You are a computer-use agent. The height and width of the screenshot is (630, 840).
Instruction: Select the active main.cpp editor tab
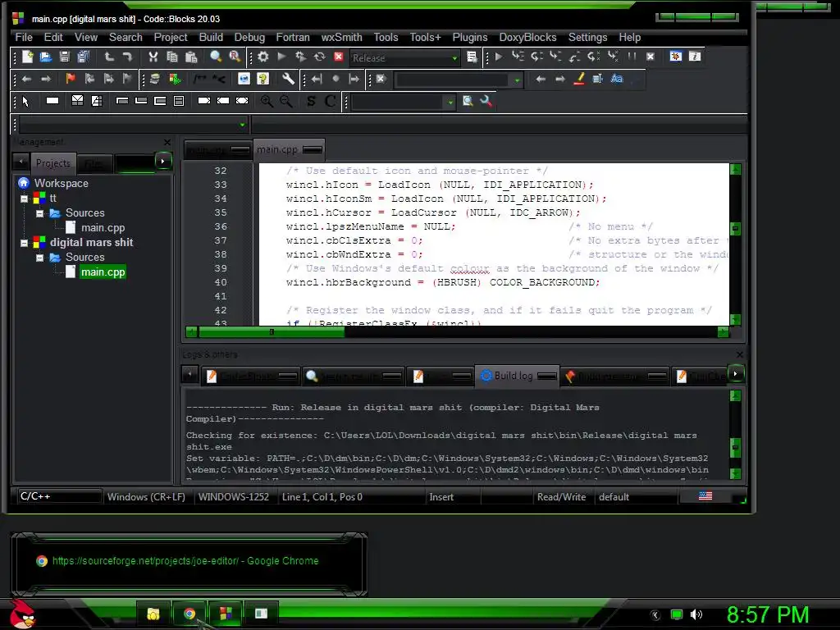point(290,149)
